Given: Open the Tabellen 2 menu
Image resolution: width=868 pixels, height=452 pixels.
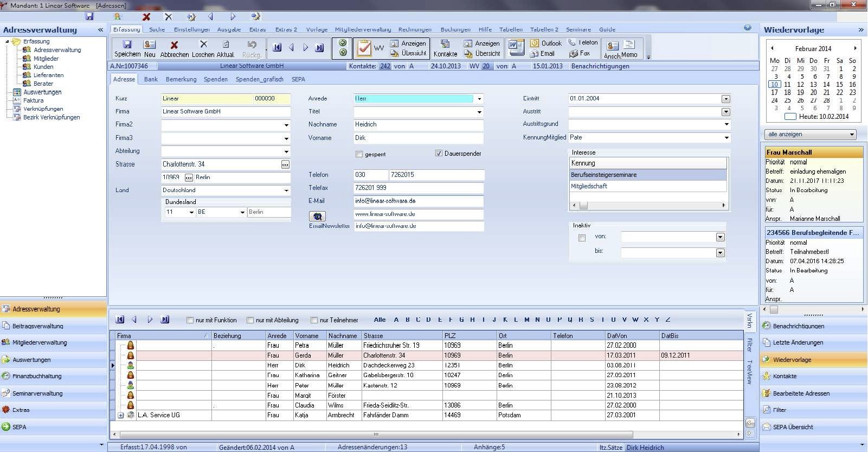Looking at the screenshot, I should pyautogui.click(x=544, y=29).
